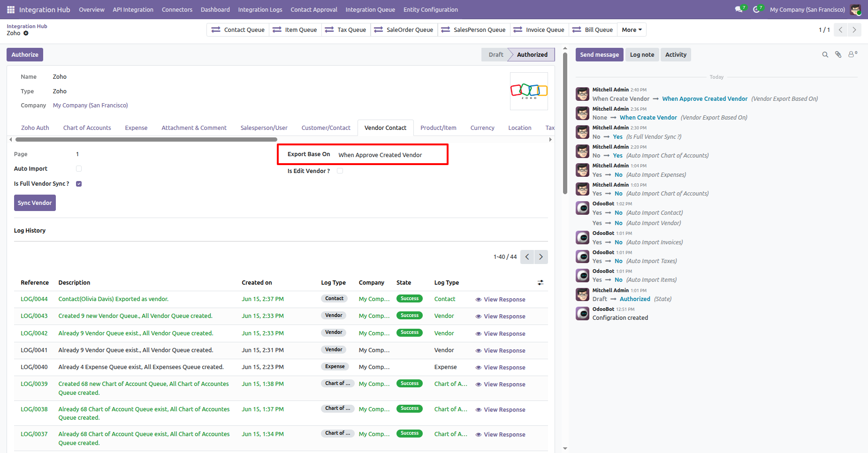Image resolution: width=868 pixels, height=453 pixels.
Task: Attach a file with paperclip icon
Action: [x=838, y=55]
